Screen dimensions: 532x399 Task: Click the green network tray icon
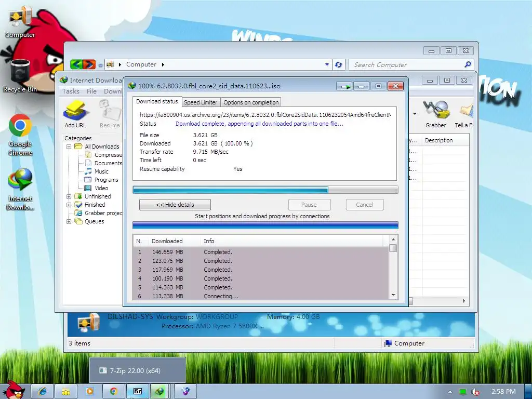463,392
